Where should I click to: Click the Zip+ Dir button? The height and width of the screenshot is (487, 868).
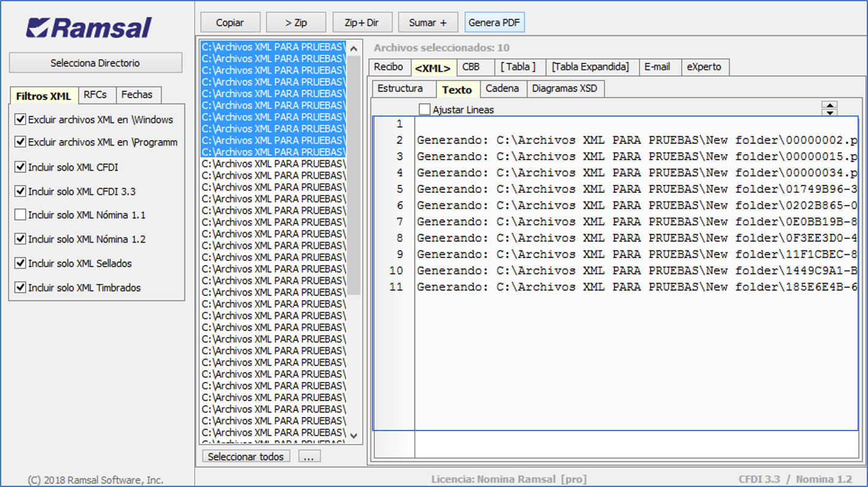362,23
